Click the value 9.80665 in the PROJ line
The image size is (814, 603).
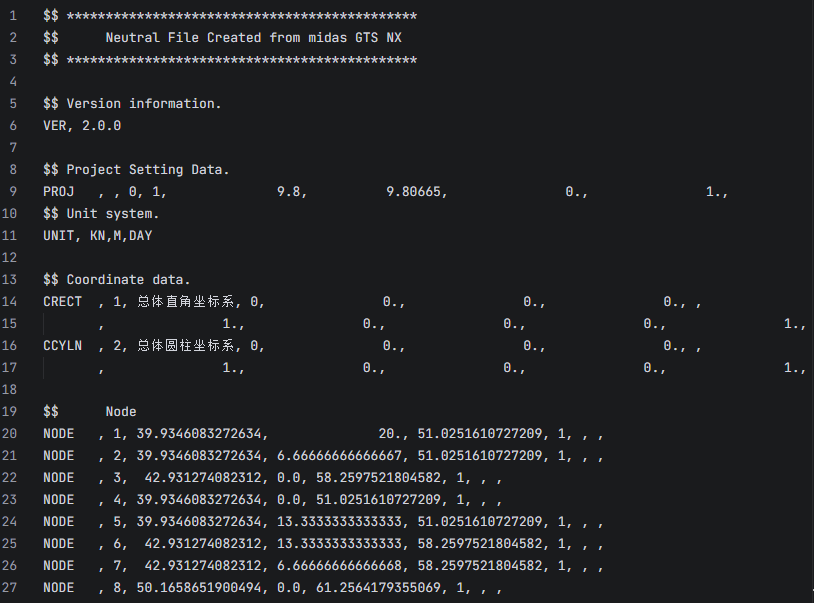coord(416,192)
